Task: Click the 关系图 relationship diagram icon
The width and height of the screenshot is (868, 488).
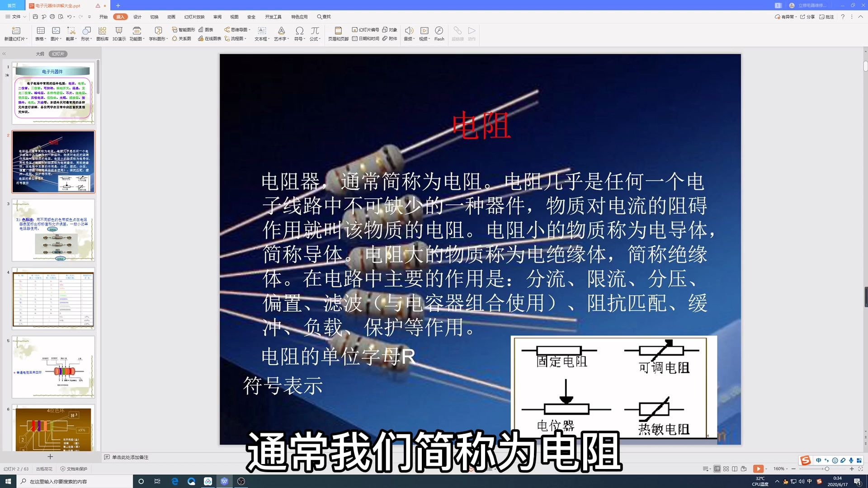Action: point(181,38)
